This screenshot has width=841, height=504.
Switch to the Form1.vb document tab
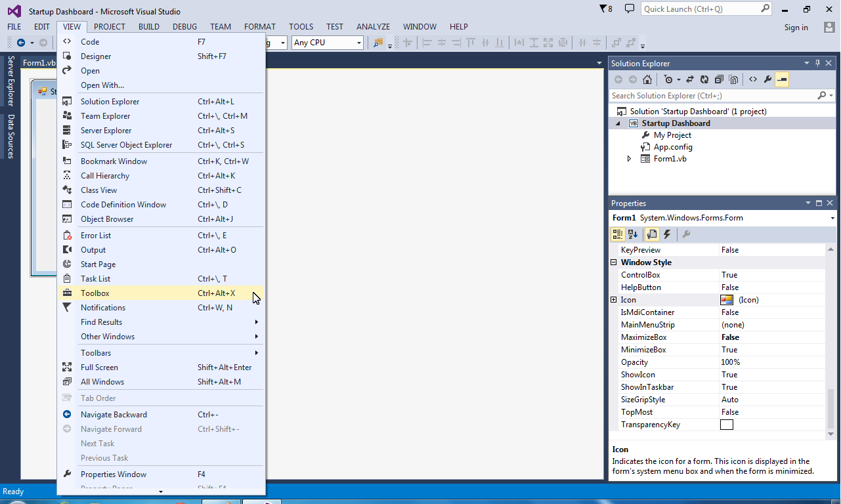(x=39, y=63)
